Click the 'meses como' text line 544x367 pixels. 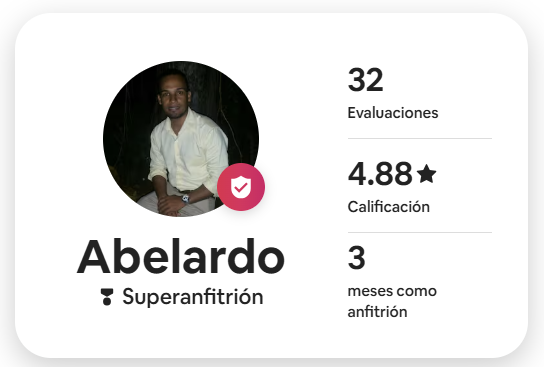point(392,291)
